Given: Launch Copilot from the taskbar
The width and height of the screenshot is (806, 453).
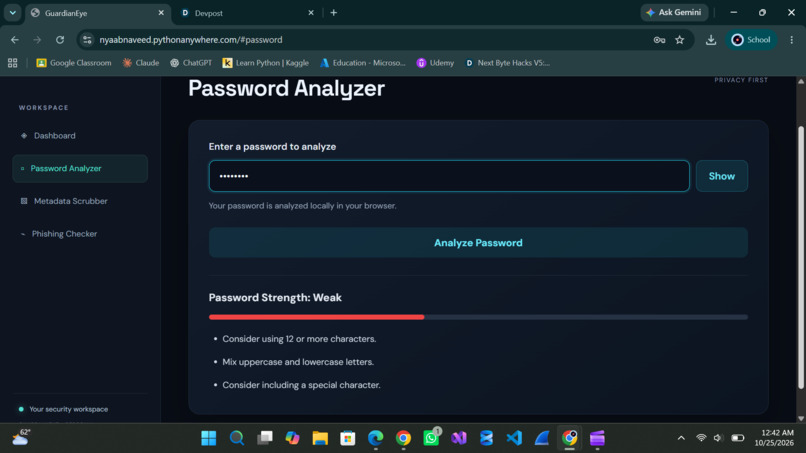Looking at the screenshot, I should click(x=292, y=438).
